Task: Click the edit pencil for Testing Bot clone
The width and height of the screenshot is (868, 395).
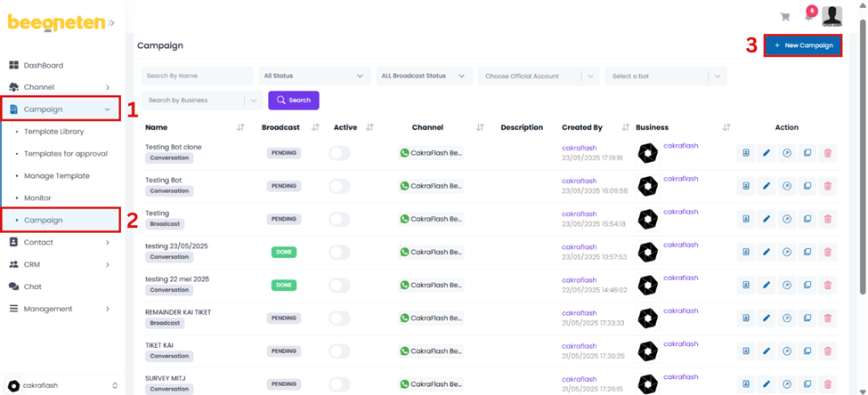Action: [767, 153]
